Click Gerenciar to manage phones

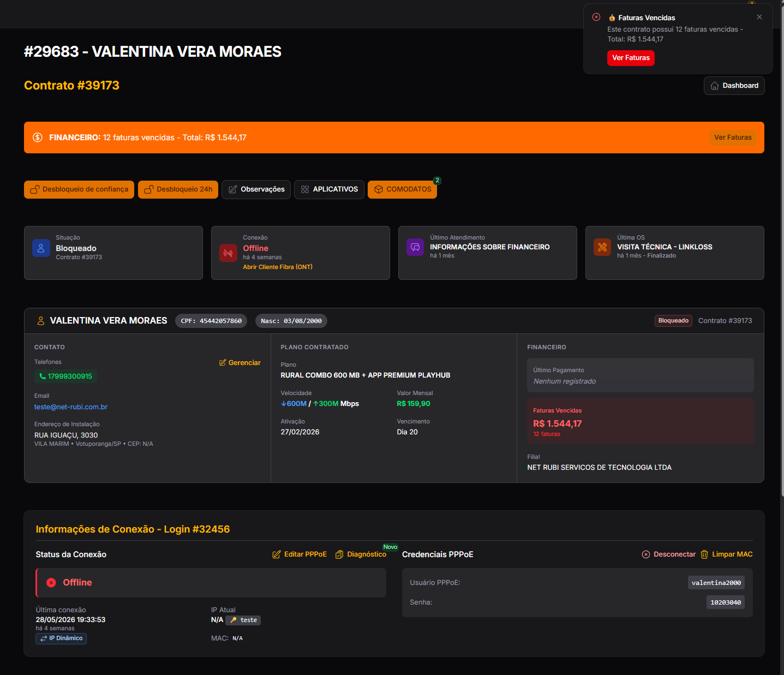[240, 363]
